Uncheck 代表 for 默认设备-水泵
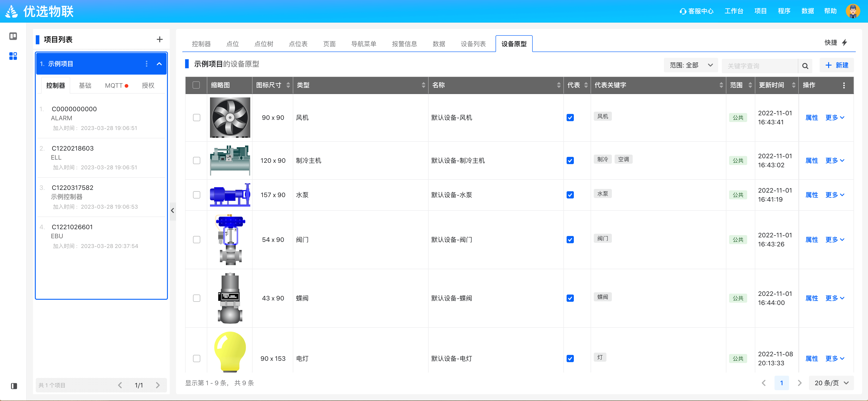Image resolution: width=868 pixels, height=401 pixels. 570,195
